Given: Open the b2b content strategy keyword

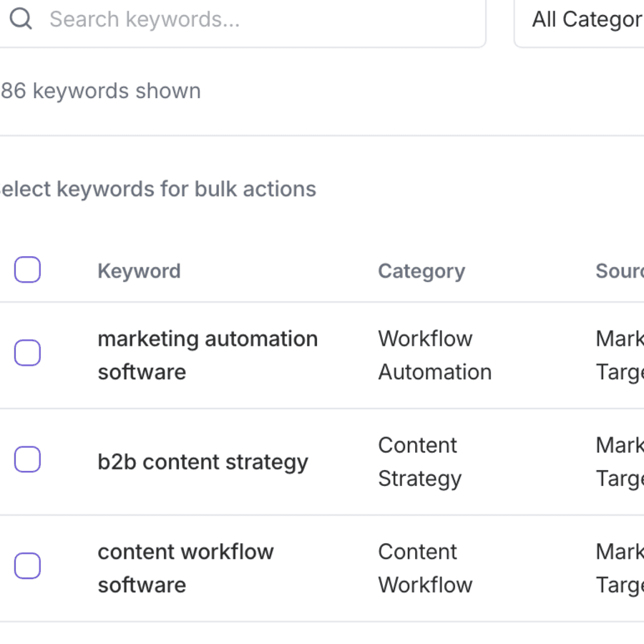Looking at the screenshot, I should pos(203,462).
